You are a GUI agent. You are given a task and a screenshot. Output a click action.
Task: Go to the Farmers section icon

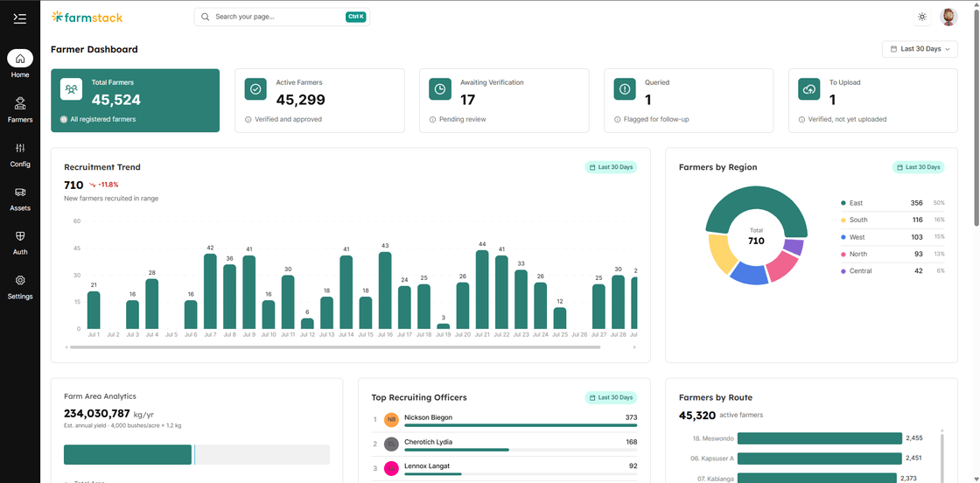(x=20, y=103)
